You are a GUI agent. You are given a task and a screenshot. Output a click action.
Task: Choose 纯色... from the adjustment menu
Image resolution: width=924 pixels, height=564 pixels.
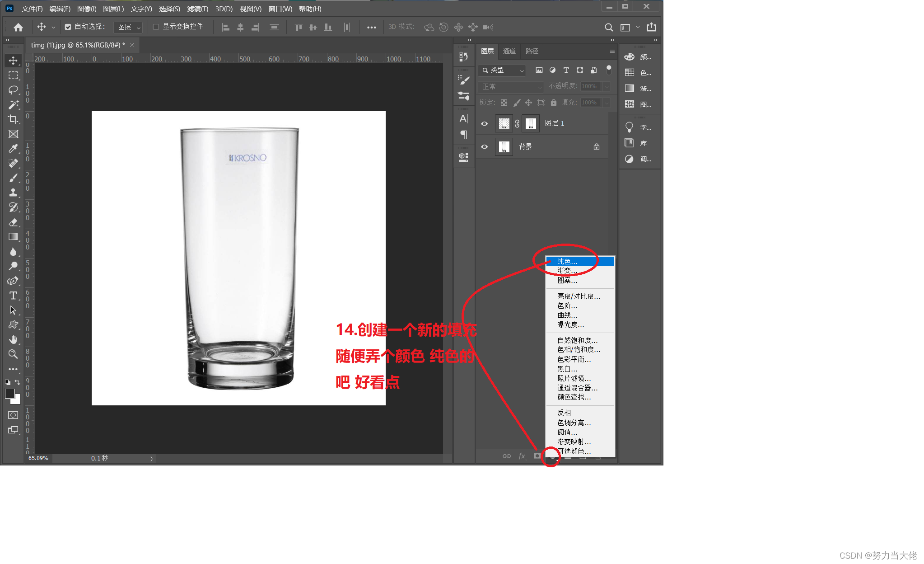(567, 261)
